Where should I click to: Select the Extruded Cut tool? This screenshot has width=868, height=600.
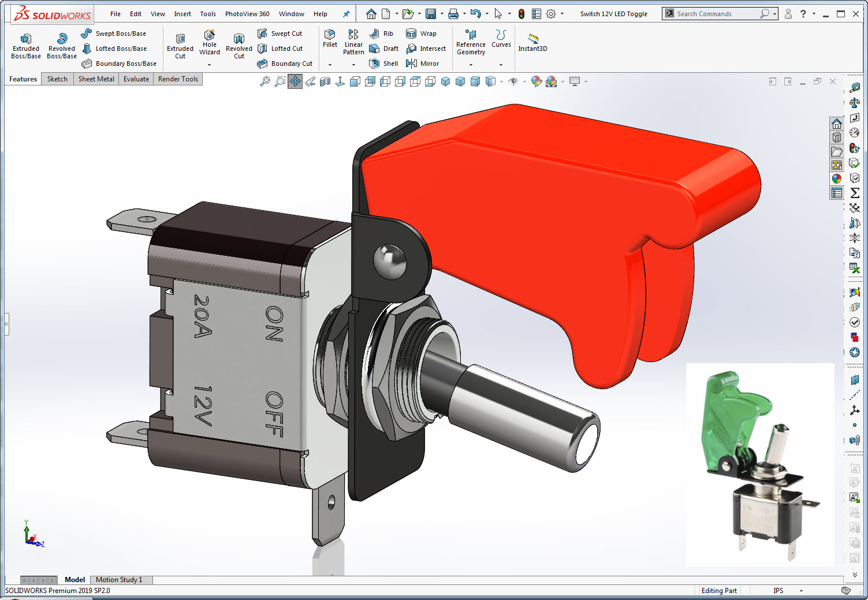180,46
